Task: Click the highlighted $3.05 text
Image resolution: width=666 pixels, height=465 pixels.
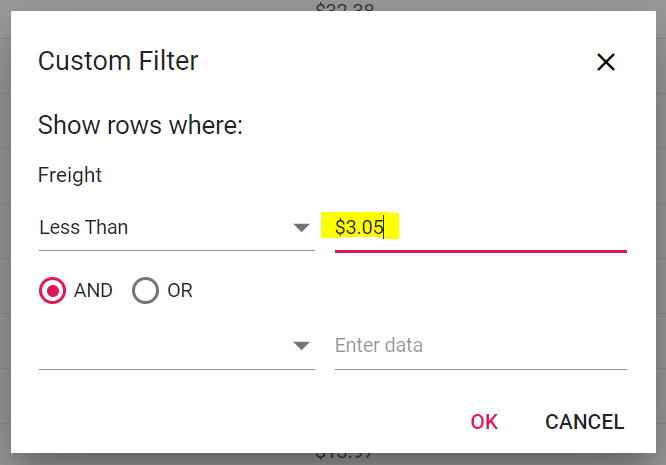Action: click(x=359, y=228)
